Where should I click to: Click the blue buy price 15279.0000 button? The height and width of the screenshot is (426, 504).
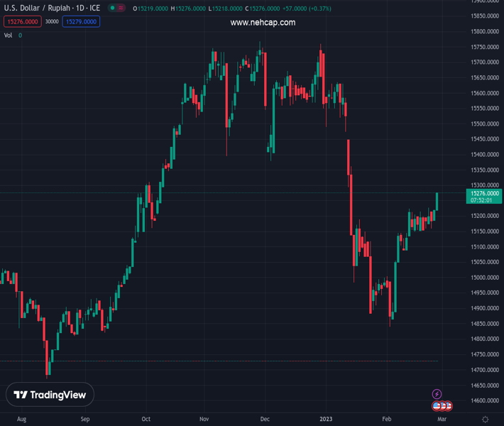point(81,21)
